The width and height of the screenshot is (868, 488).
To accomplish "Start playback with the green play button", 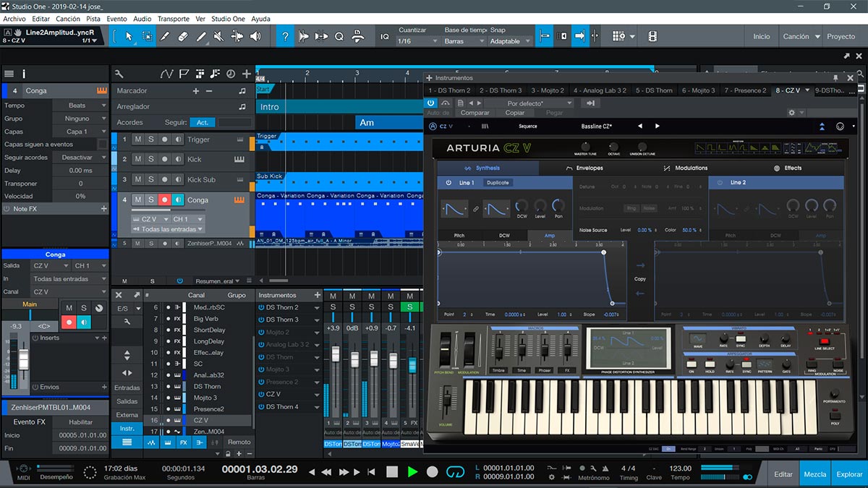I will coord(412,472).
